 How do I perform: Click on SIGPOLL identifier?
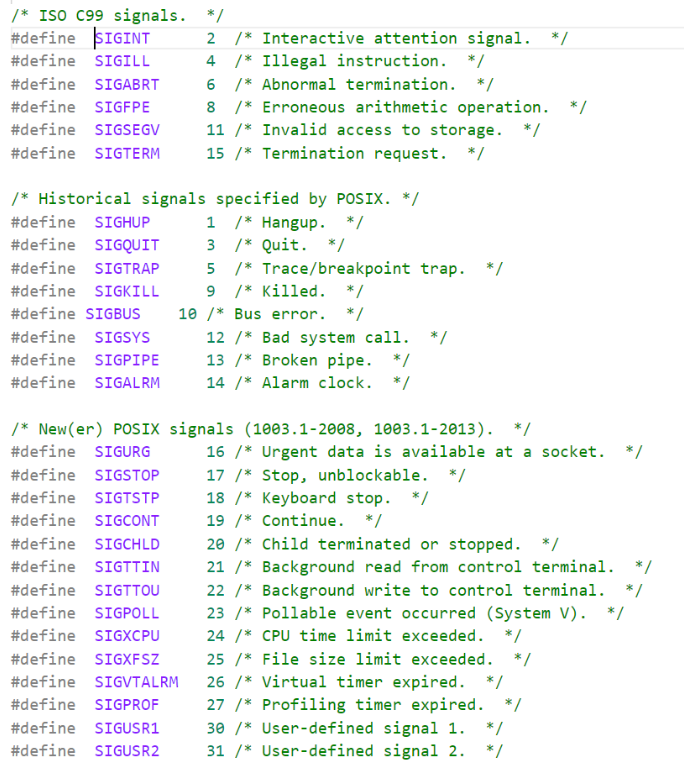(127, 613)
